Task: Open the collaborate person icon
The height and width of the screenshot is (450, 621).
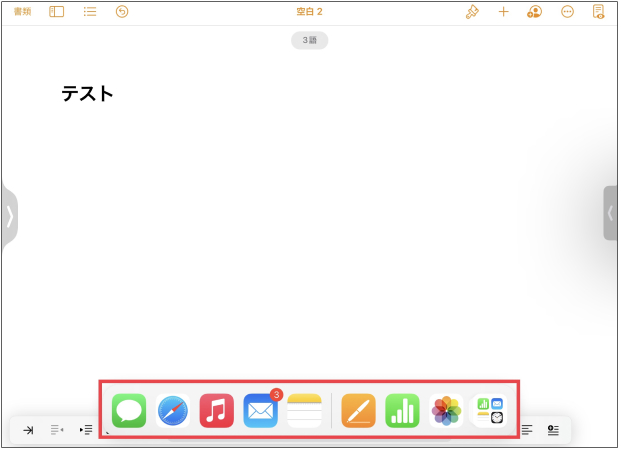Action: click(x=535, y=11)
